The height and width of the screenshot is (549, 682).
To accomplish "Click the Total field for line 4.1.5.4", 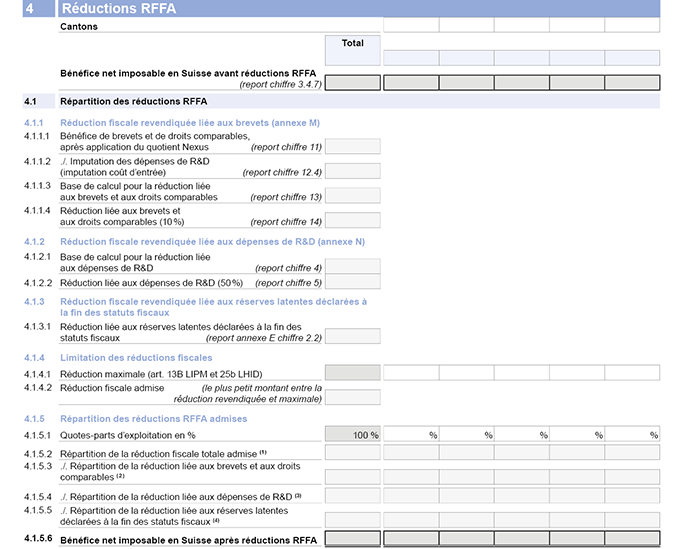I will (x=352, y=496).
